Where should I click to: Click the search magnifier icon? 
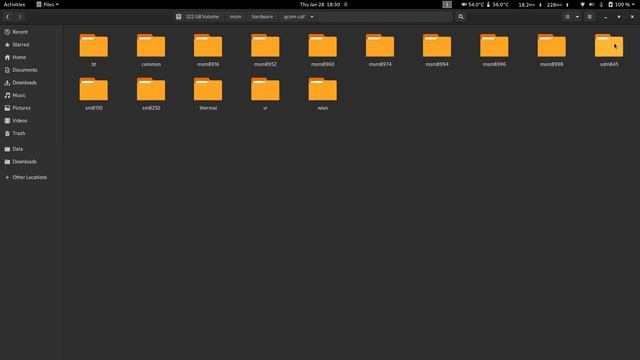pos(461,17)
